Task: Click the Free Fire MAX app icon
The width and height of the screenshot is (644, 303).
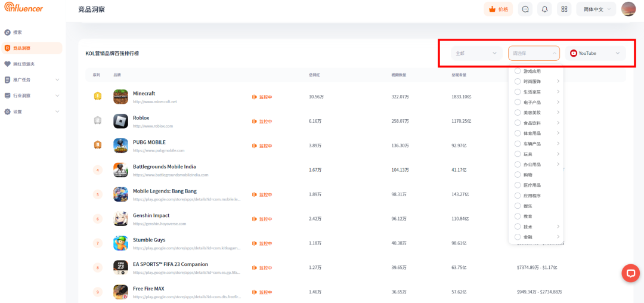Action: coord(120,292)
